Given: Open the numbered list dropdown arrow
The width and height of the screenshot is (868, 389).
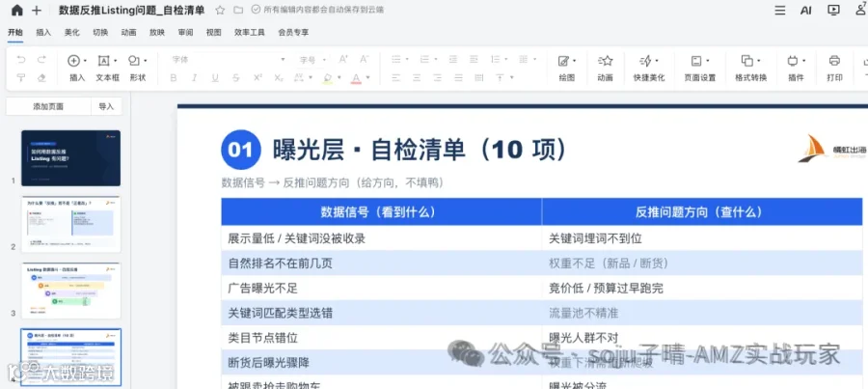Looking at the screenshot, I should 436,59.
